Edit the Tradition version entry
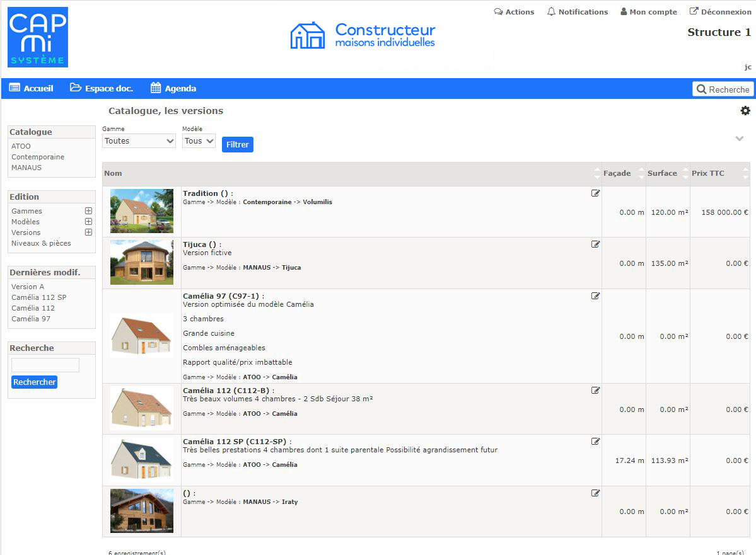Viewport: 756px width, 555px height. click(595, 193)
